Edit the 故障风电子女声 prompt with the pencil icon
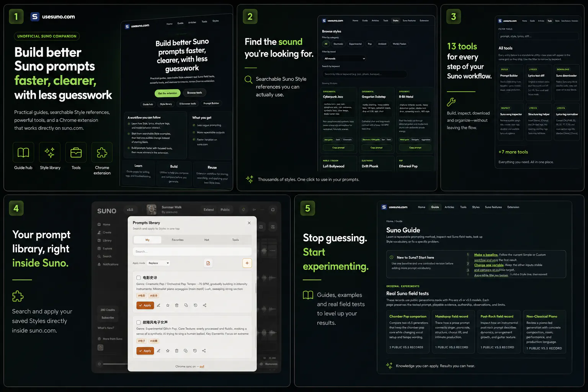Image resolution: width=588 pixels, height=392 pixels. click(158, 351)
